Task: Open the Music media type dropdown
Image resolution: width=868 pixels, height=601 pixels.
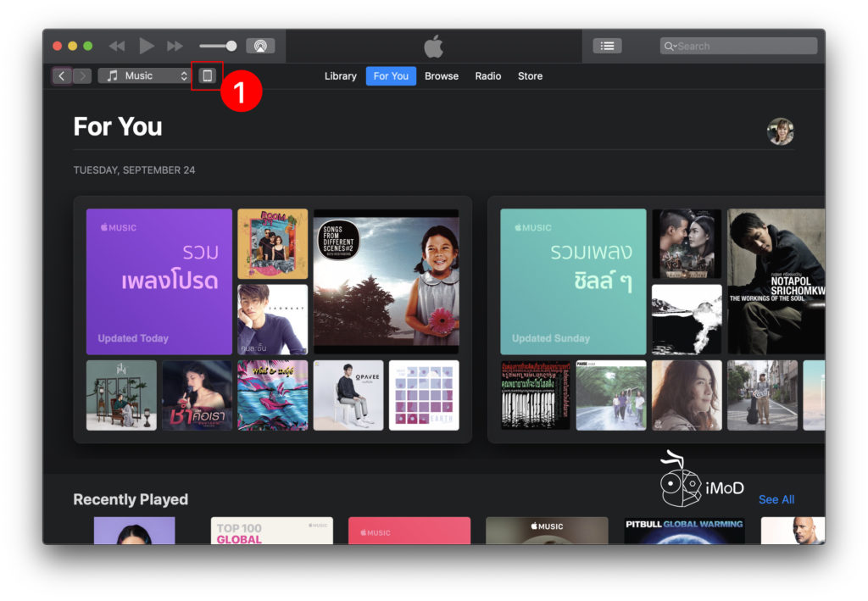Action: 144,75
